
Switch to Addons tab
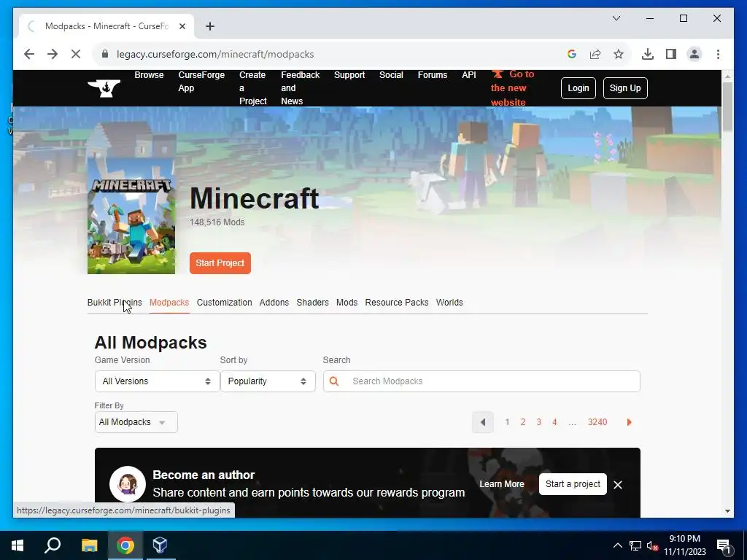pyautogui.click(x=274, y=303)
